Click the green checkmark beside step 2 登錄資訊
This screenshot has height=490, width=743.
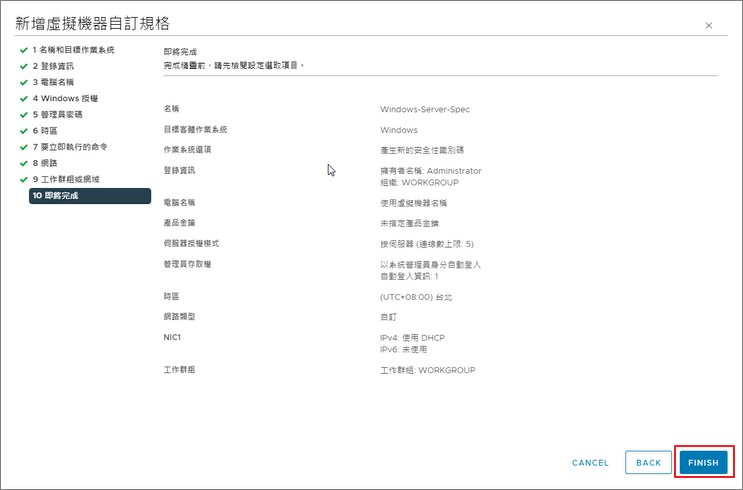pos(24,66)
